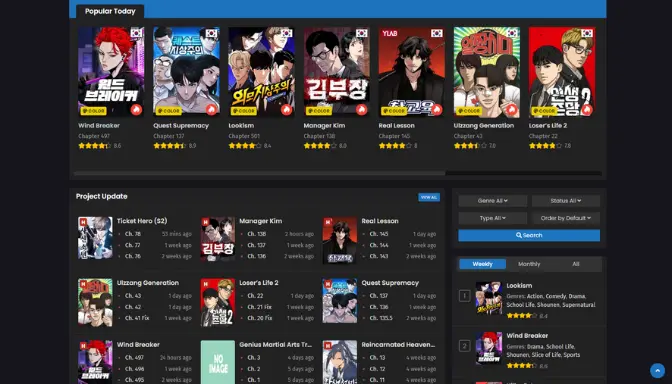Viewport: 672px width, 384px height.
Task: Click the hot badge on Ticket Hero thumbnail
Action: click(83, 222)
